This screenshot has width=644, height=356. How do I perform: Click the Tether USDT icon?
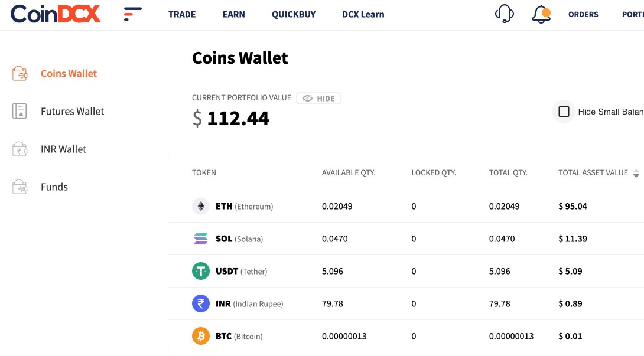[x=201, y=271]
